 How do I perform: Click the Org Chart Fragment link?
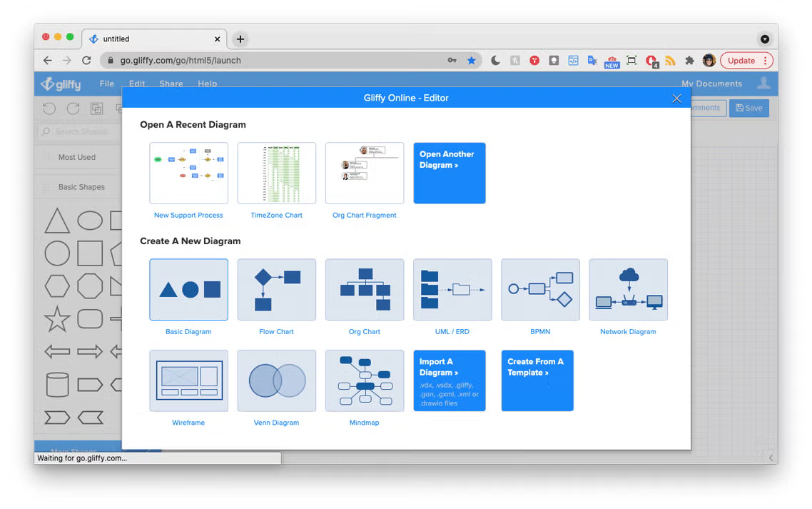click(365, 216)
